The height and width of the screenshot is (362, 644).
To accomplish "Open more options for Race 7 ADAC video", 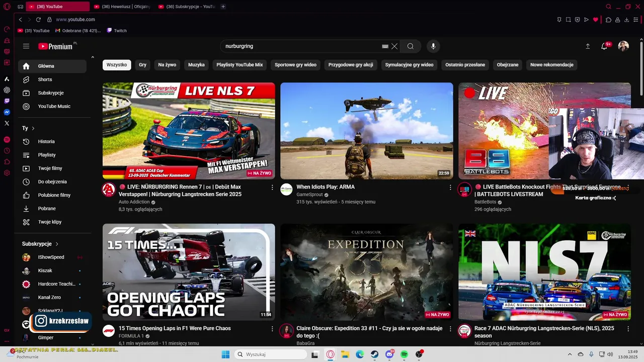I will [628, 329].
